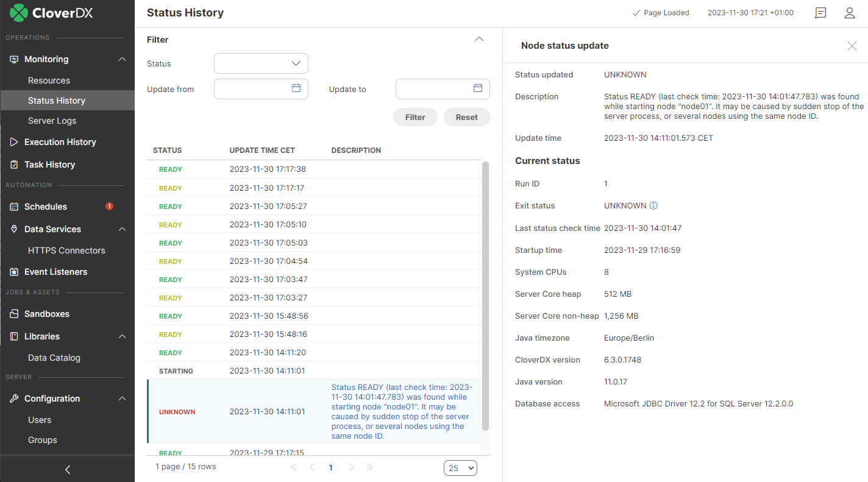868x482 pixels.
Task: Open the calendar picker for Update from
Action: [x=296, y=88]
